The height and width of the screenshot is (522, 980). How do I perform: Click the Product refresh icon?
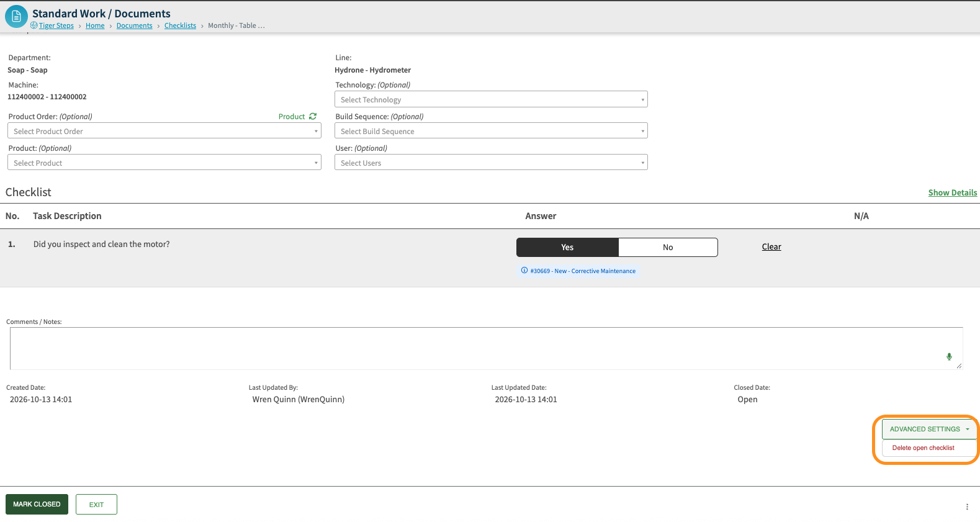coord(313,116)
